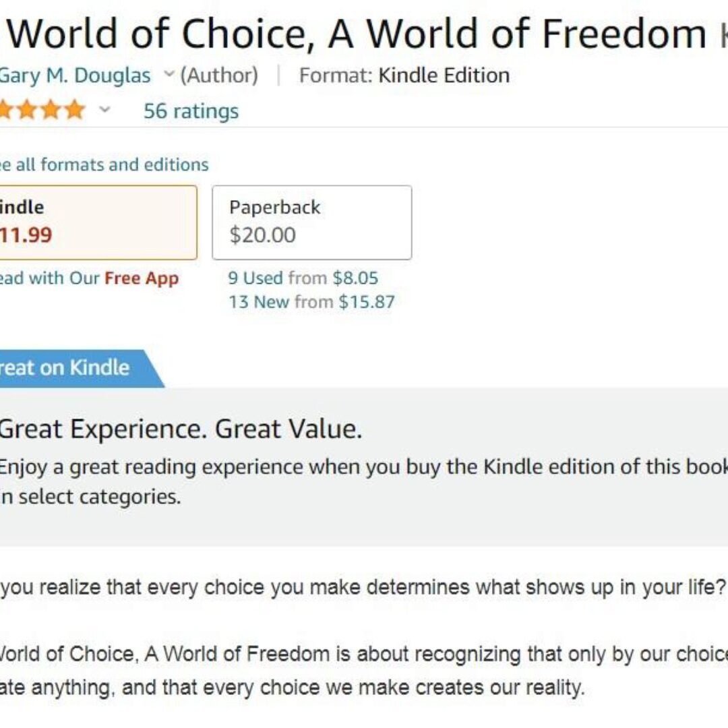Image resolution: width=728 pixels, height=728 pixels.
Task: Select the Kindle $11.99 format option
Action: [94, 222]
